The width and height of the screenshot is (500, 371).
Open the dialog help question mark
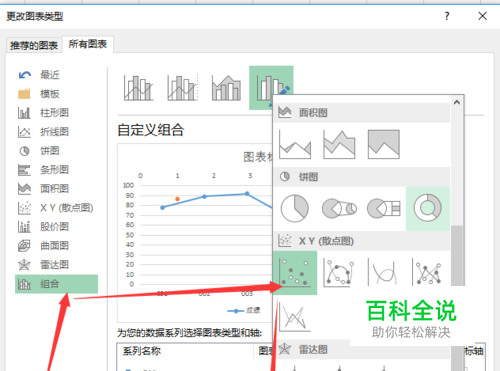click(x=447, y=16)
